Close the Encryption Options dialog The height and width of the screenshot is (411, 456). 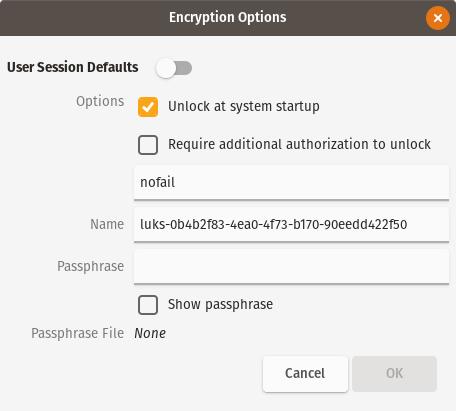(x=438, y=18)
